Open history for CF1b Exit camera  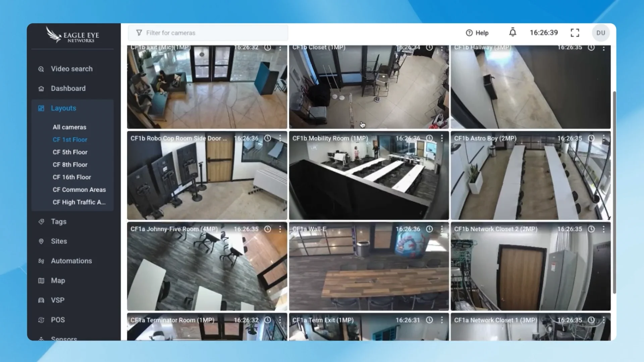pyautogui.click(x=267, y=48)
